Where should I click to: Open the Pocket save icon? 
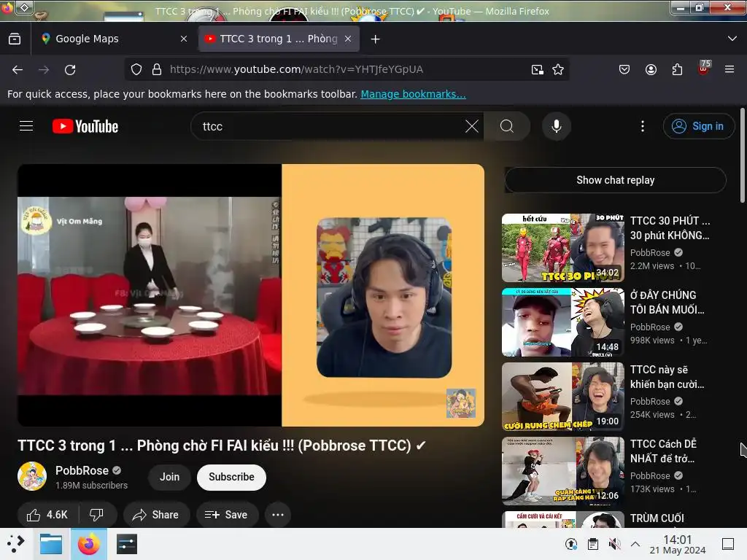click(624, 69)
